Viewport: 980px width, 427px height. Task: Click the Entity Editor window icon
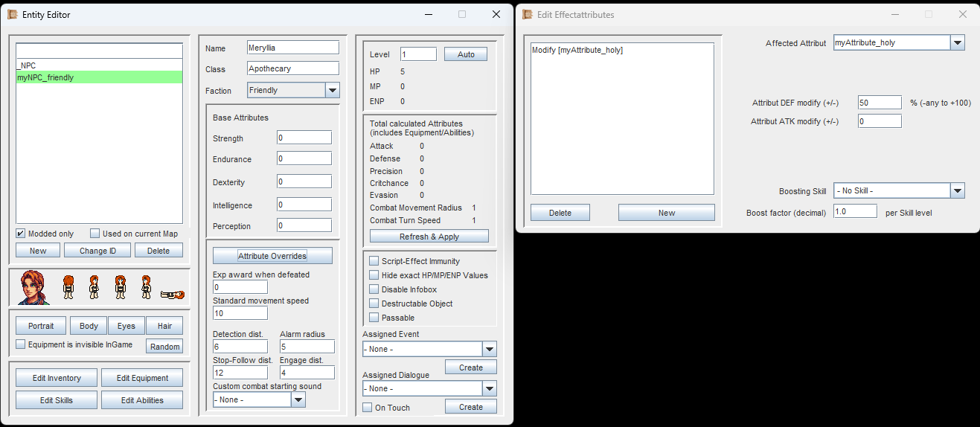13,14
